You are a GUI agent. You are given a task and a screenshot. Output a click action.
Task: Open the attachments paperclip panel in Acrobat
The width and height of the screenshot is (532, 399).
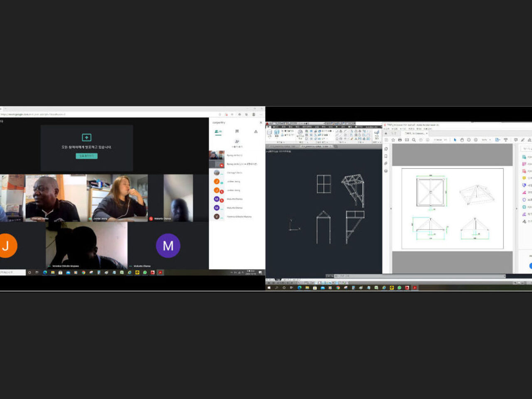[386, 163]
